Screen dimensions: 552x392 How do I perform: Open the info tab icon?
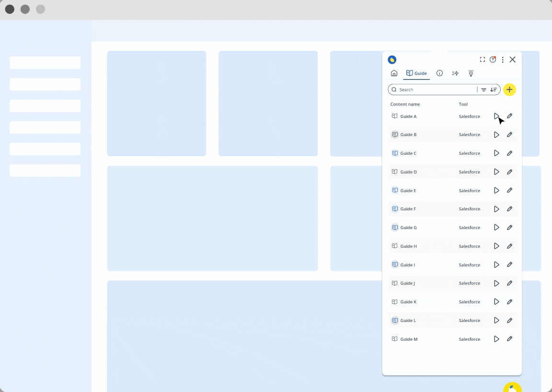tap(439, 73)
